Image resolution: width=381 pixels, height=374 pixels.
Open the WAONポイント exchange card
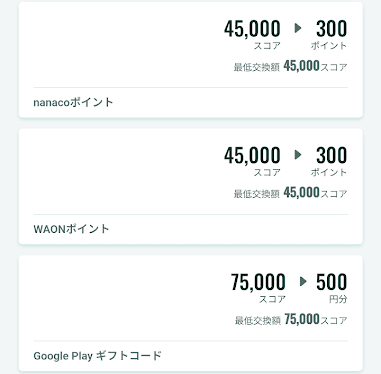coord(191,187)
